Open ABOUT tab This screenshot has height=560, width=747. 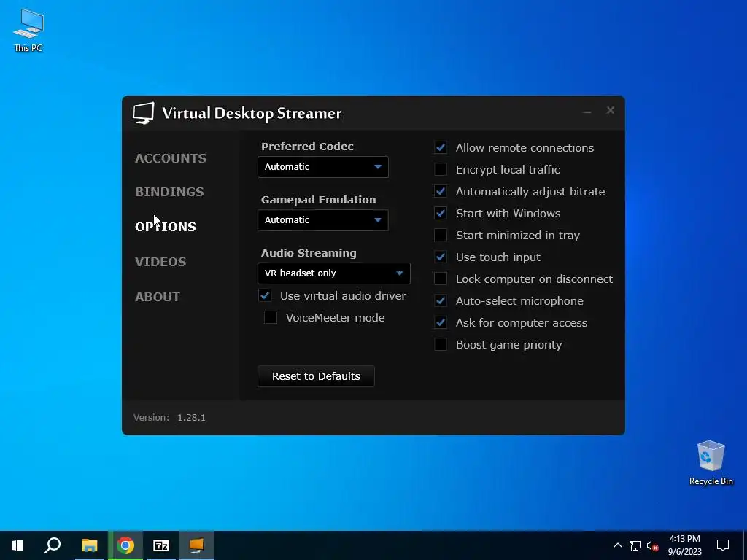(x=158, y=297)
